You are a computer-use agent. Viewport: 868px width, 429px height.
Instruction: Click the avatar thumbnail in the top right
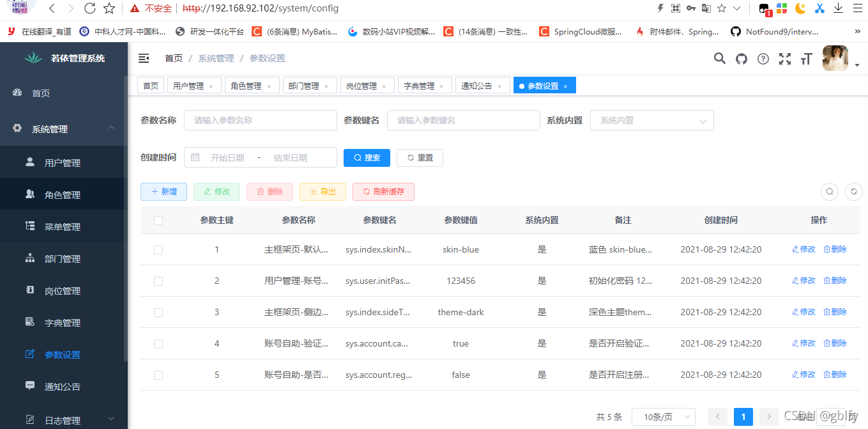(x=835, y=58)
